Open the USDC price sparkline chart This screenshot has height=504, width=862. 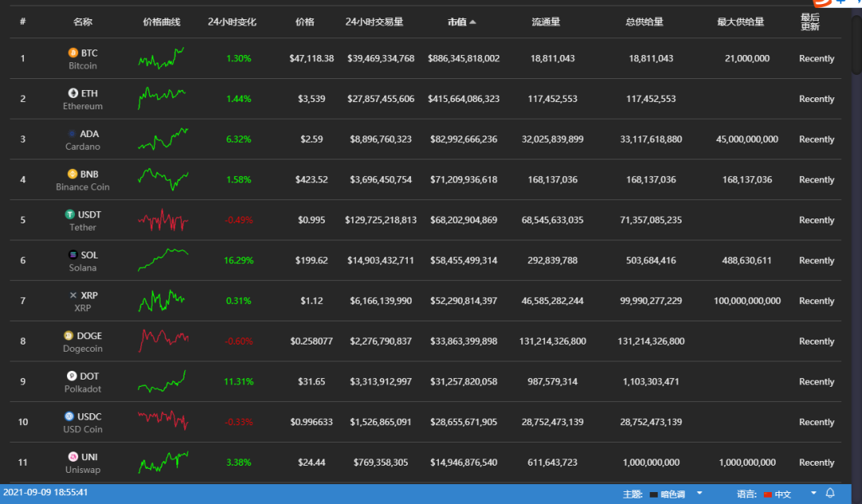click(x=164, y=420)
